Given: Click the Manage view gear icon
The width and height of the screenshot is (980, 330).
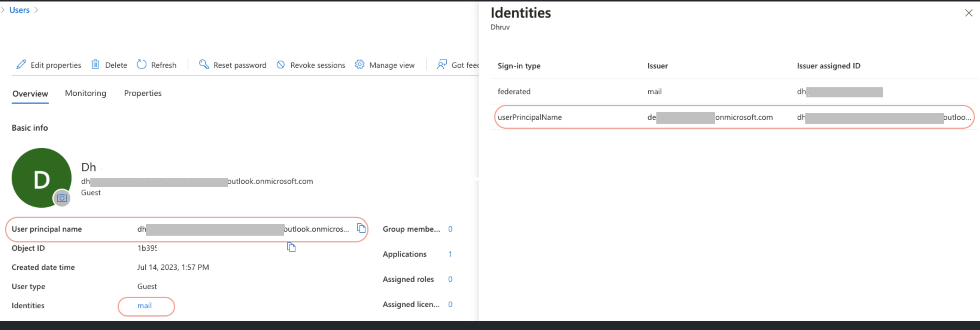Looking at the screenshot, I should (359, 65).
